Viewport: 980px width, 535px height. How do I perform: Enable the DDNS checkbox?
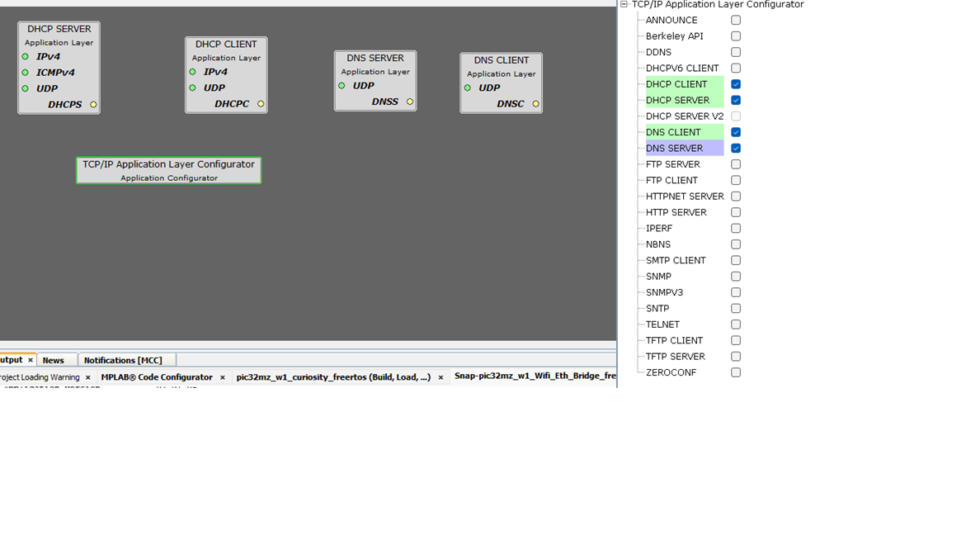pos(736,52)
